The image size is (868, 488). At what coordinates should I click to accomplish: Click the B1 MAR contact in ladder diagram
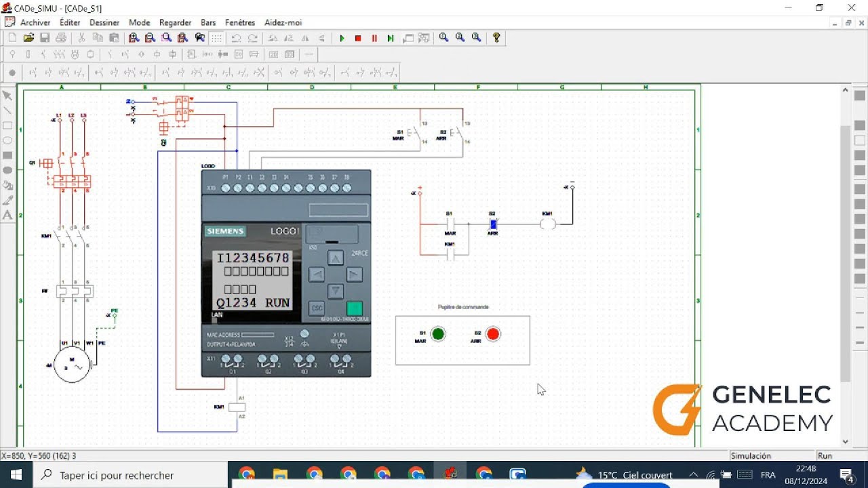click(450, 224)
